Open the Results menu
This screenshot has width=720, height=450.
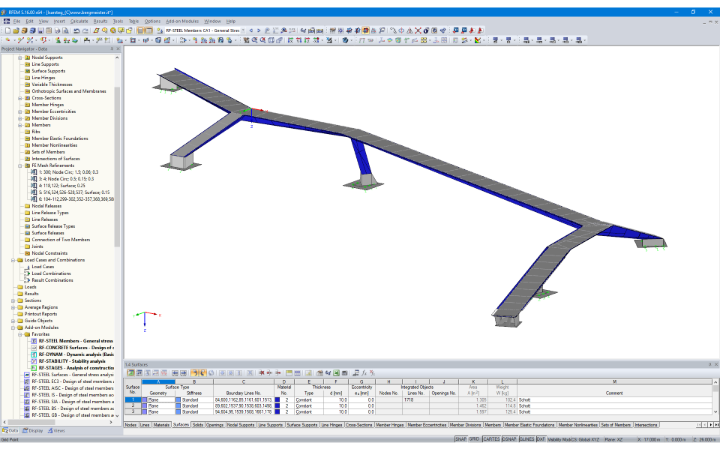(x=100, y=21)
